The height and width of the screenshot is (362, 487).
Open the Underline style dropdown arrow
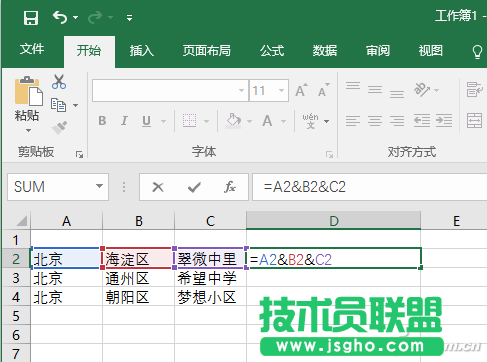click(x=163, y=121)
